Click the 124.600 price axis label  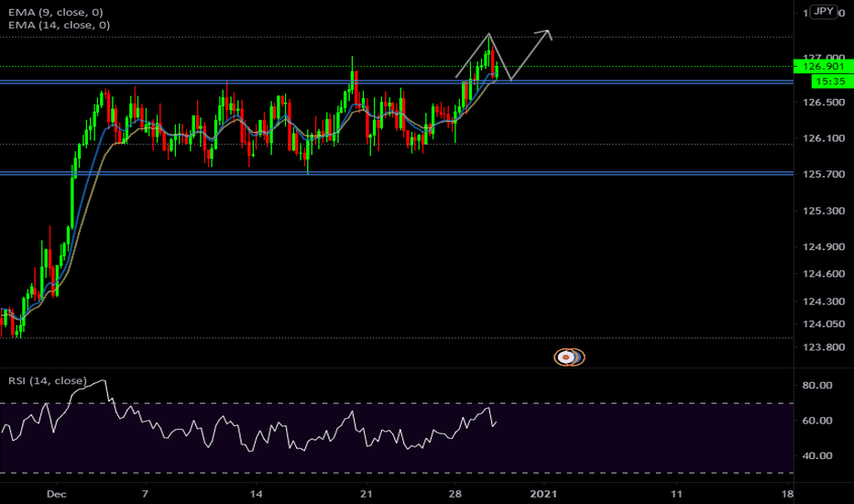824,274
